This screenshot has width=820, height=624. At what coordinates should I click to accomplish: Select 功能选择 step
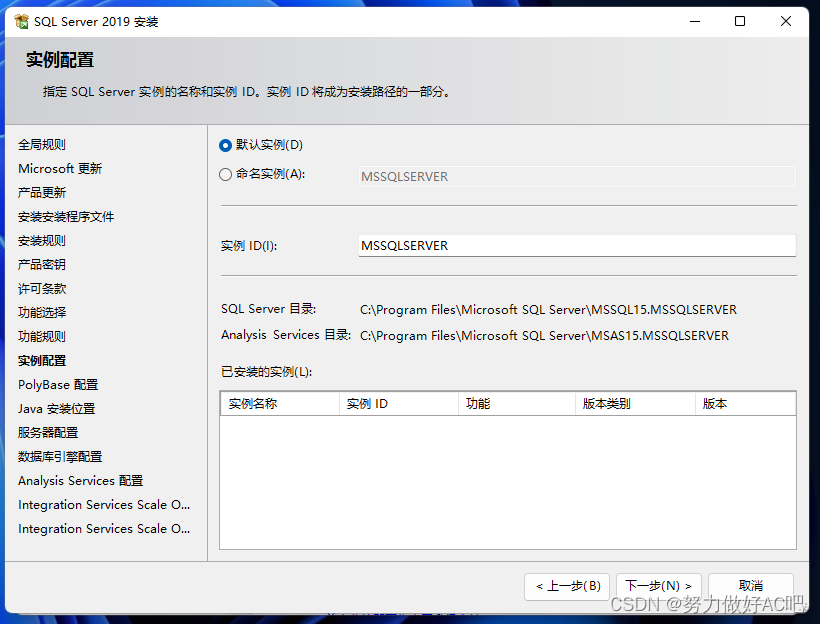click(42, 313)
